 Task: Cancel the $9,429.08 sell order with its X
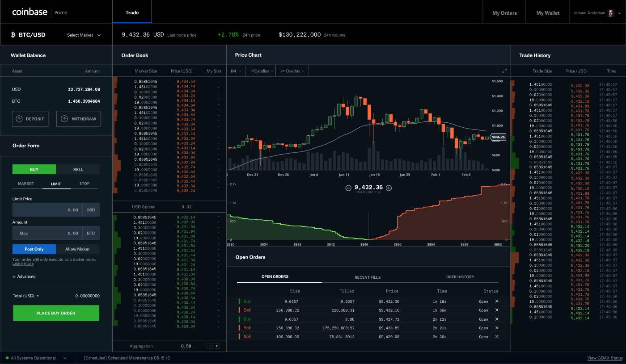pos(497,336)
